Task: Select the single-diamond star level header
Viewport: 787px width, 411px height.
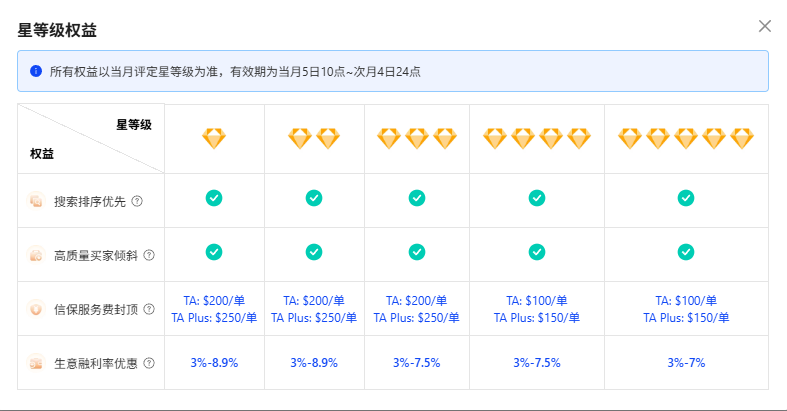Action: tap(214, 139)
